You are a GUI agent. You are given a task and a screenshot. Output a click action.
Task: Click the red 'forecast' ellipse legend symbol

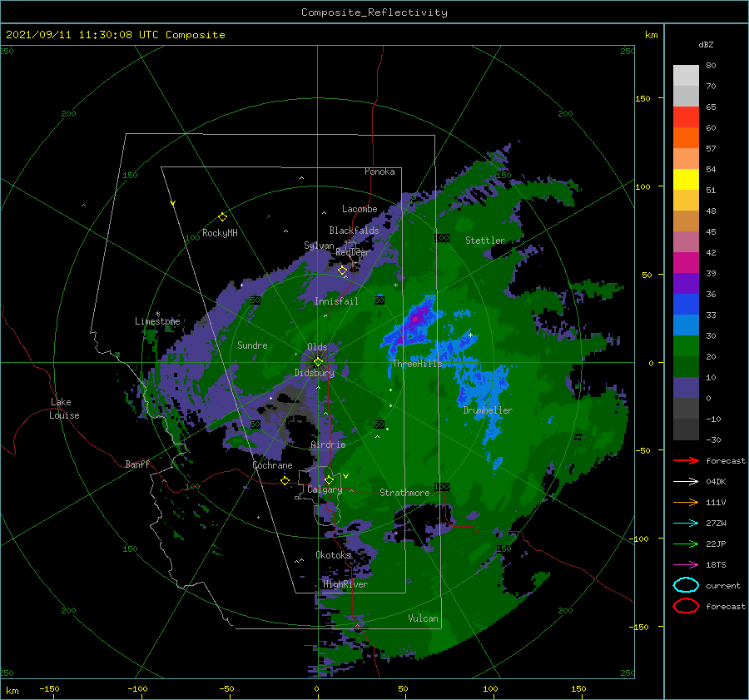tap(686, 606)
